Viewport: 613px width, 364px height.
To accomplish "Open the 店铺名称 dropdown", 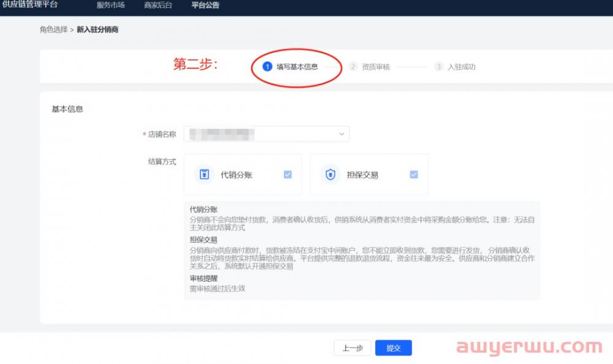I will coord(266,134).
